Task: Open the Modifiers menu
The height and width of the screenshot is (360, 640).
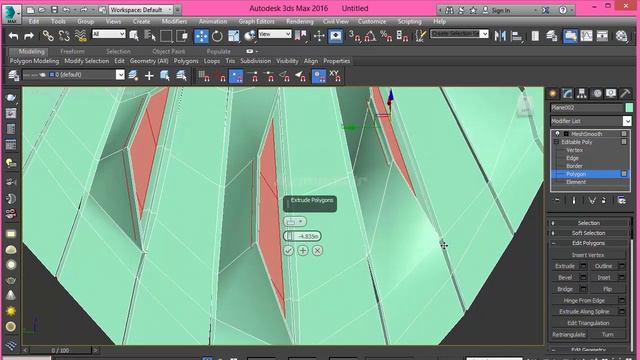Action: tap(174, 21)
